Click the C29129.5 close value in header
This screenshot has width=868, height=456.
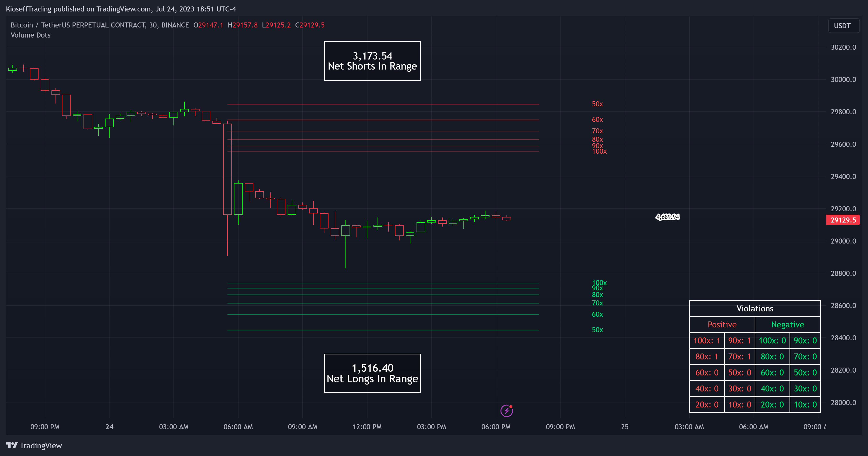(310, 25)
